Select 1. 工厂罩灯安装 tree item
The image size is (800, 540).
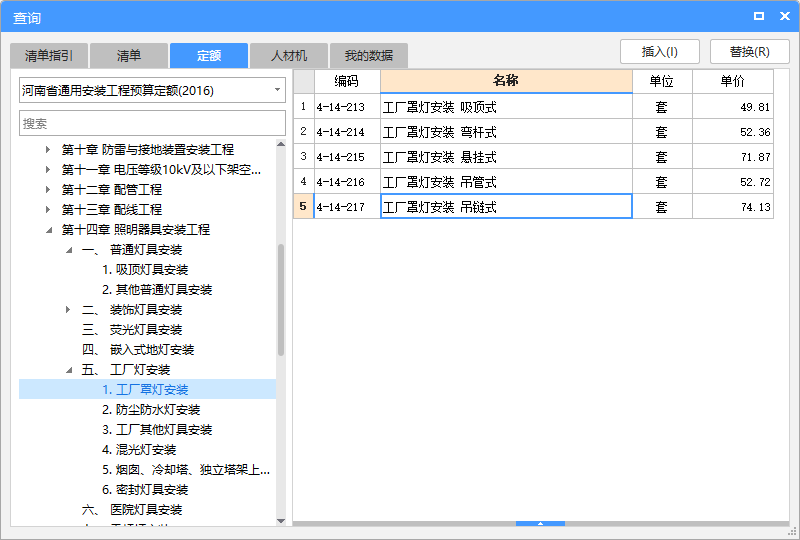(x=145, y=389)
